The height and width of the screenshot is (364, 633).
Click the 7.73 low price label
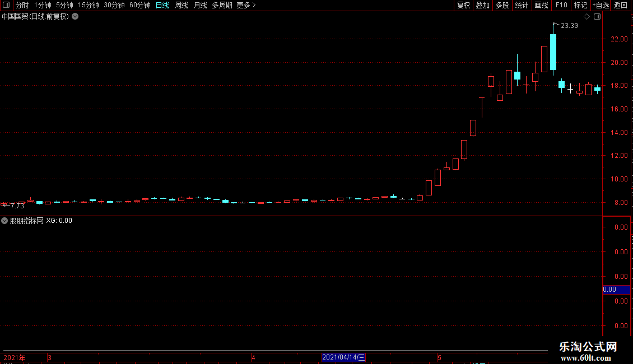(17, 206)
